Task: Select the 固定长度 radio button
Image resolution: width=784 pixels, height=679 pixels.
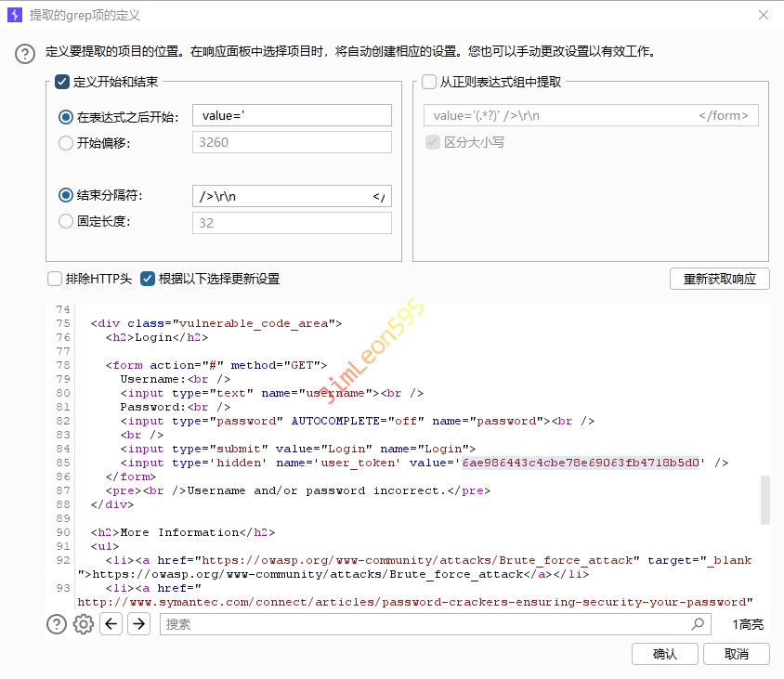Action: (x=66, y=221)
